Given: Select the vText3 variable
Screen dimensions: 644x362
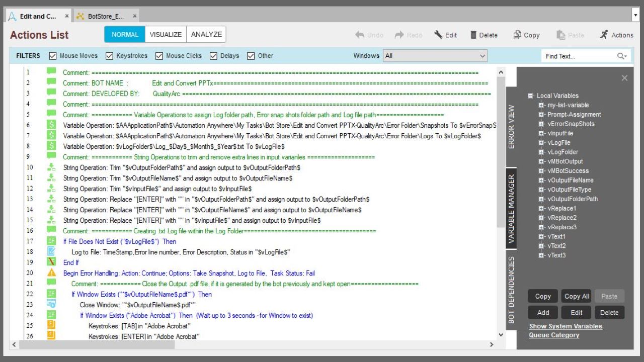Looking at the screenshot, I should [556, 255].
